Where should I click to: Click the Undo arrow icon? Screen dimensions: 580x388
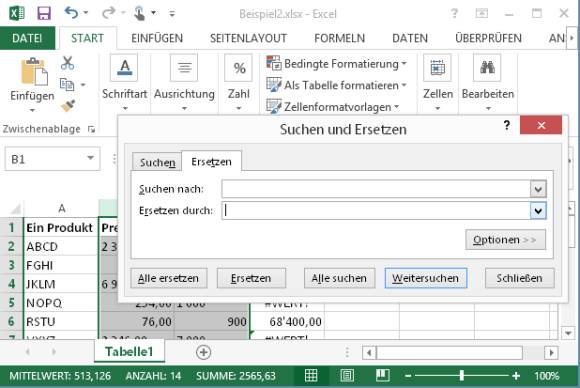[x=71, y=13]
